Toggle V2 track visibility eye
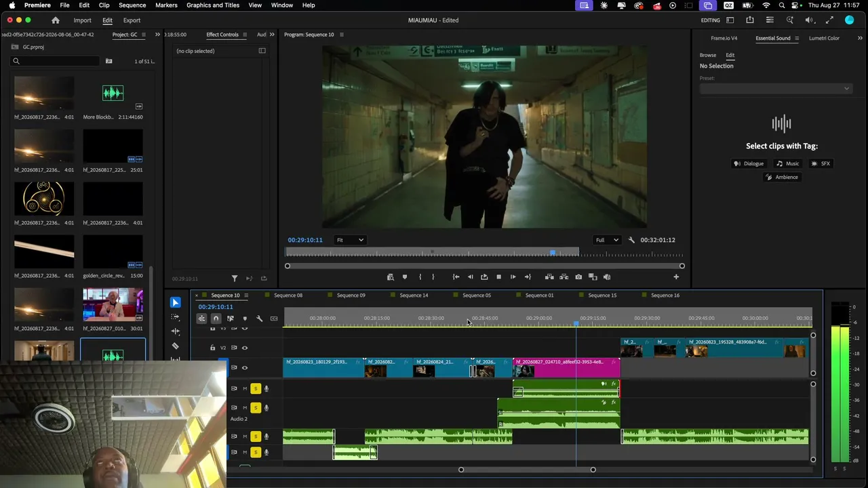This screenshot has height=488, width=868. pyautogui.click(x=245, y=348)
